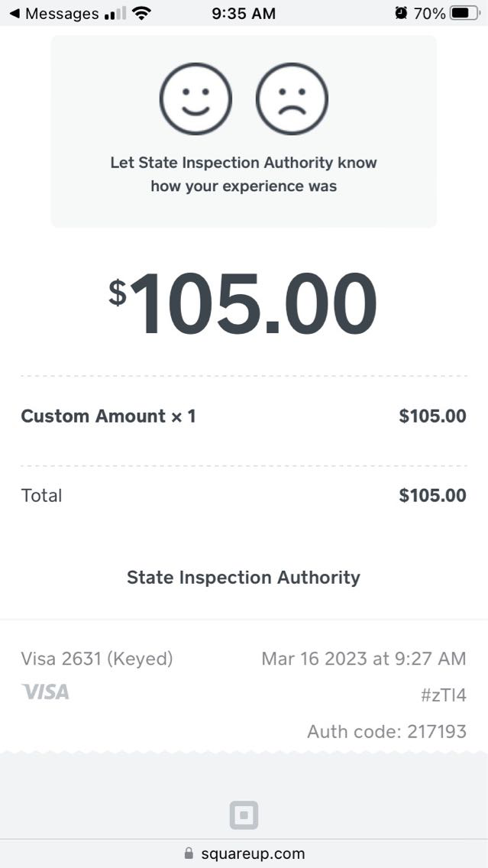488x868 pixels.
Task: Tap the cellular signal bars icon
Action: [115, 13]
